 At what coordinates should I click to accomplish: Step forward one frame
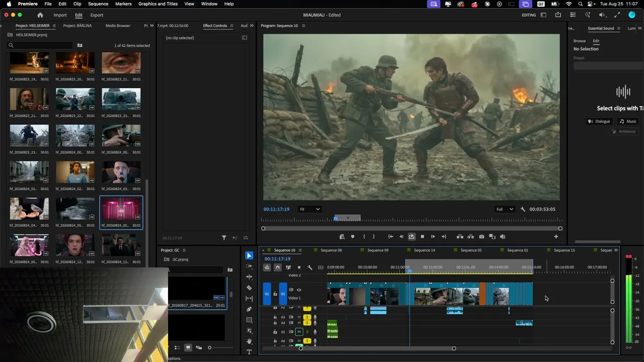tap(433, 237)
